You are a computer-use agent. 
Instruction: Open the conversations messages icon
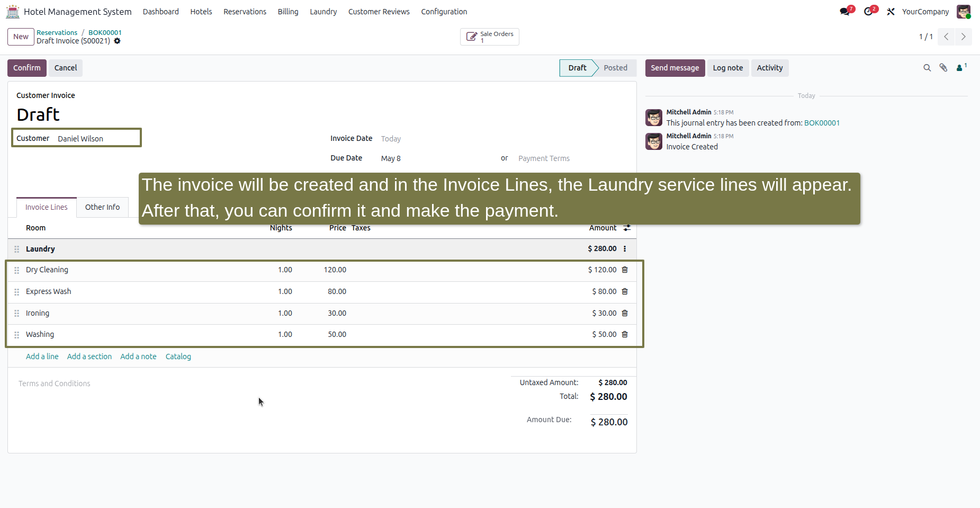pos(845,12)
